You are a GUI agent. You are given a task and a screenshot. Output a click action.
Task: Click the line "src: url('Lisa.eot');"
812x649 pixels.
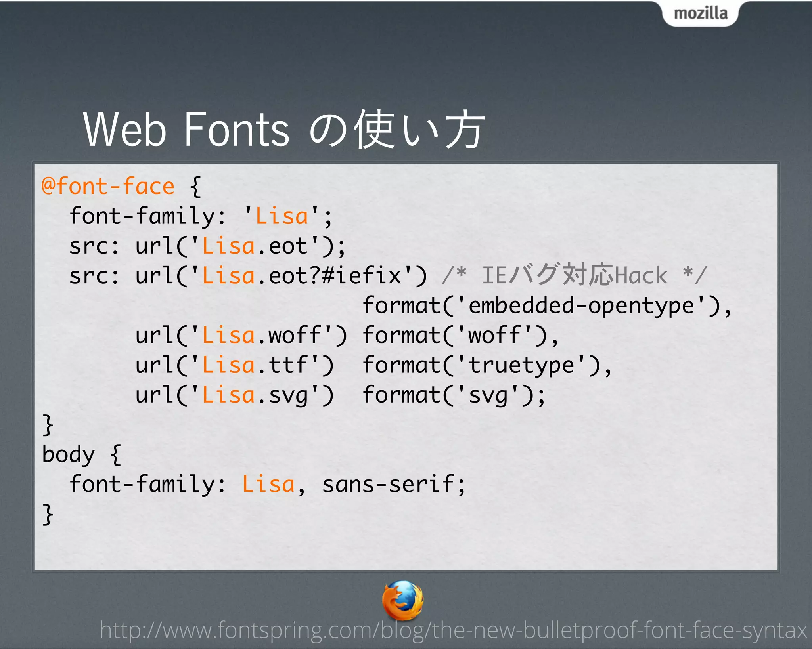point(207,246)
